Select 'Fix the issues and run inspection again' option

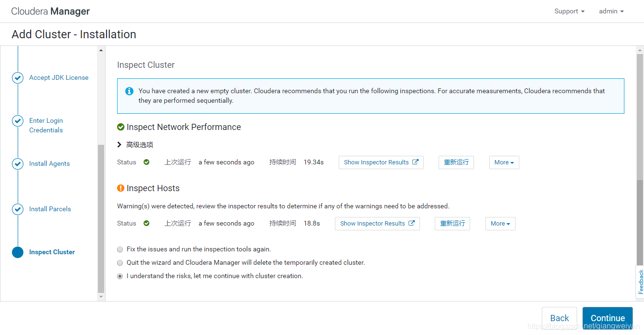(120, 249)
